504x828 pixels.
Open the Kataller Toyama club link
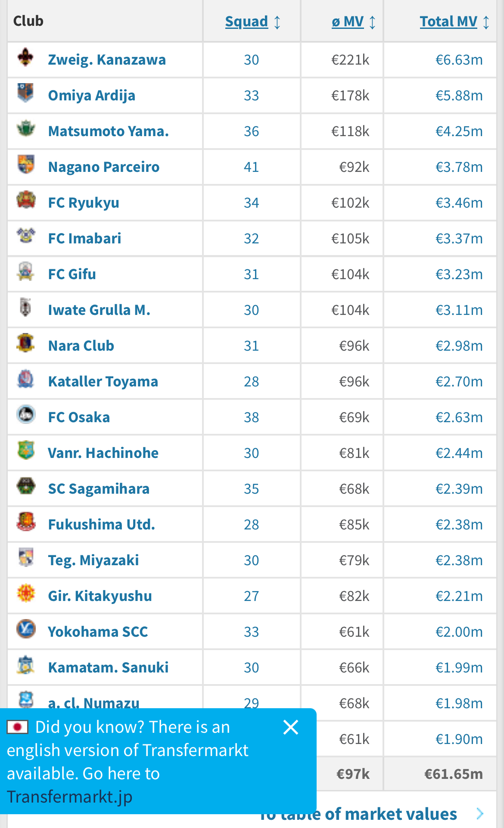103,381
